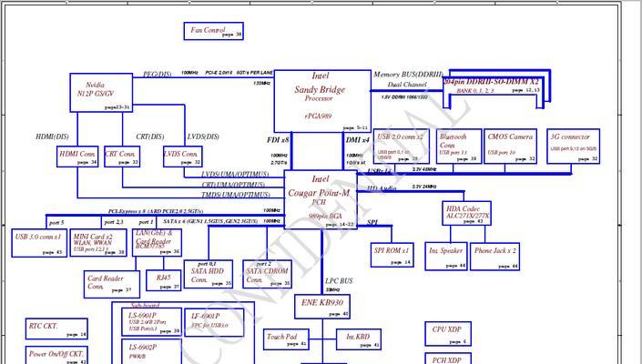This screenshot has height=364, width=642.
Task: Select the FDI x8 label
Action: pos(278,140)
